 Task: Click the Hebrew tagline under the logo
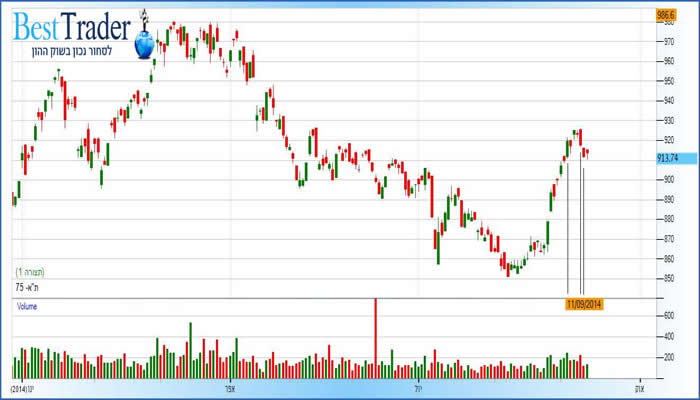pos(75,49)
